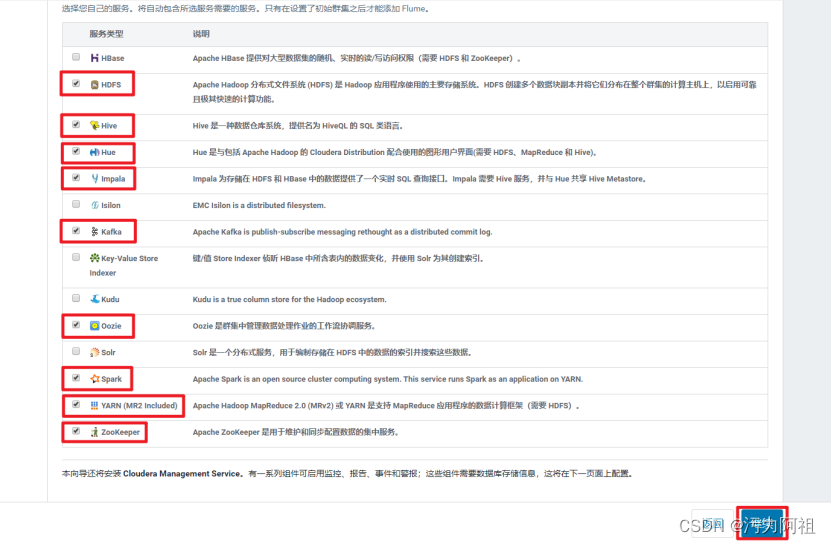Screen dimensions: 831x544
Task: Click the Hue service icon
Action: pos(94,152)
